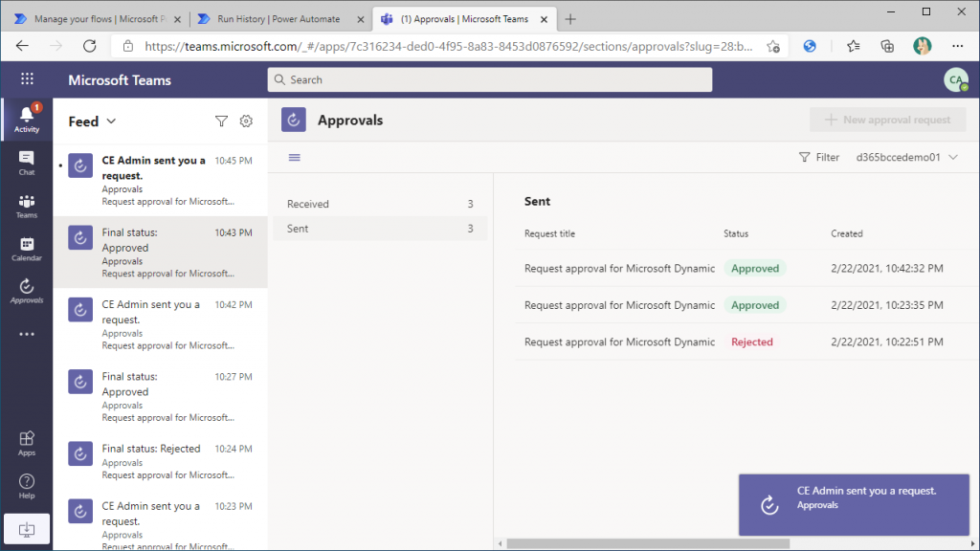Open the 10:42 PM CE Admin request notification
Screen dimensions: 980x551
(x=161, y=324)
